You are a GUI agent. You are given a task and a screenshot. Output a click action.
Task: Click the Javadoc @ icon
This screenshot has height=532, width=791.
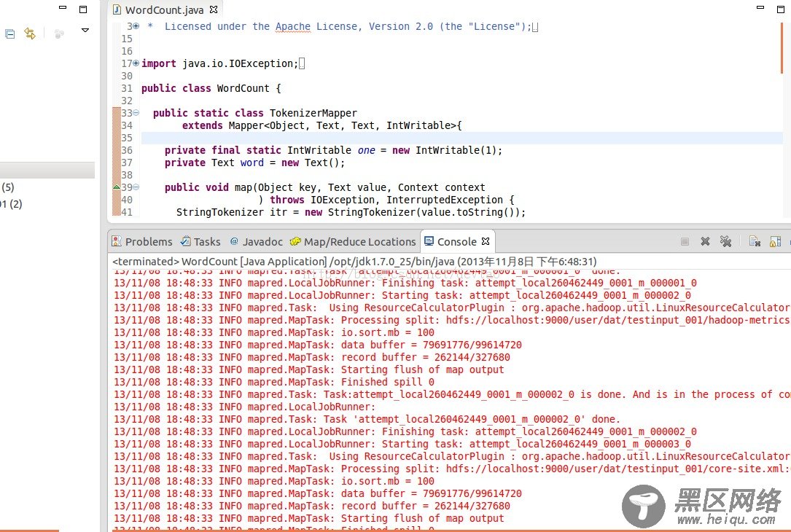tap(234, 241)
